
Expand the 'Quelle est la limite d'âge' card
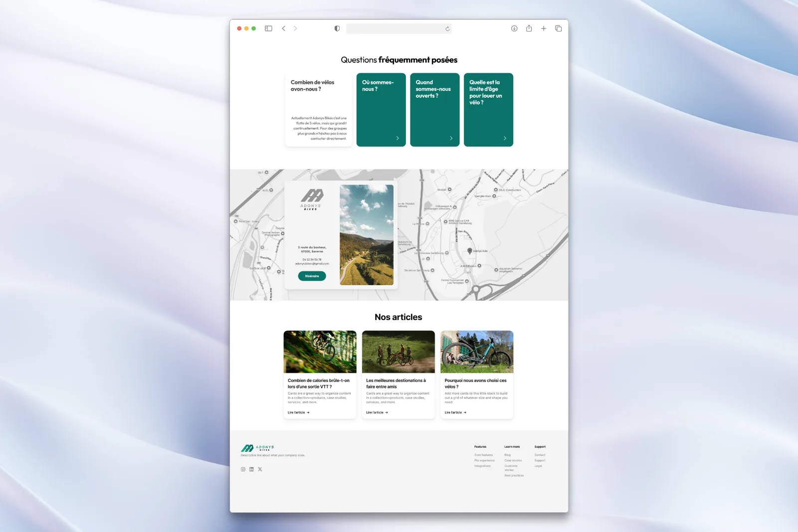pyautogui.click(x=489, y=110)
